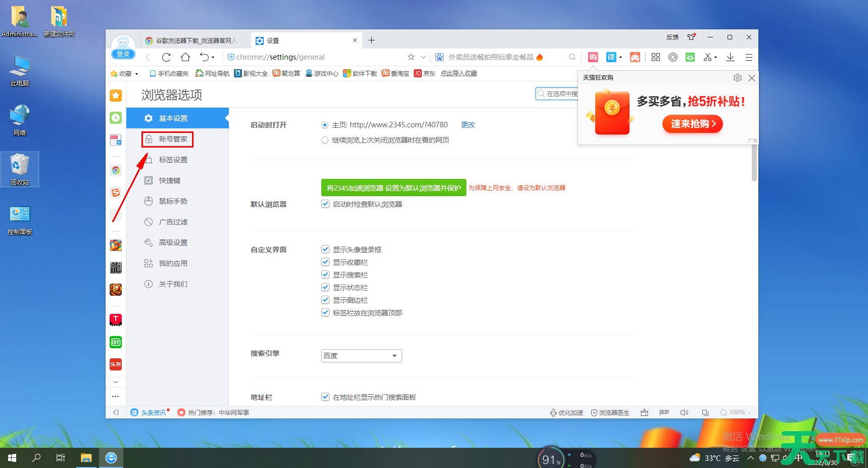
Task: Open the 收藏 bookmarks dropdown arrow
Action: [x=136, y=74]
